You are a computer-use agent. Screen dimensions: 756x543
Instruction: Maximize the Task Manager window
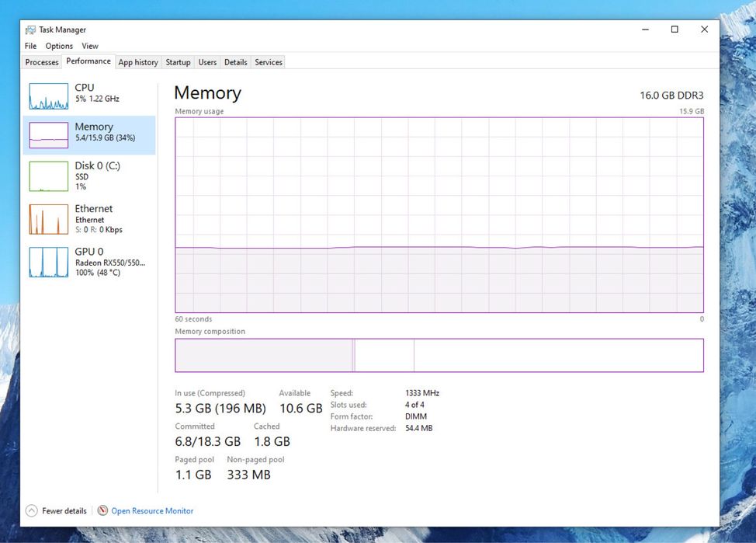pos(675,30)
